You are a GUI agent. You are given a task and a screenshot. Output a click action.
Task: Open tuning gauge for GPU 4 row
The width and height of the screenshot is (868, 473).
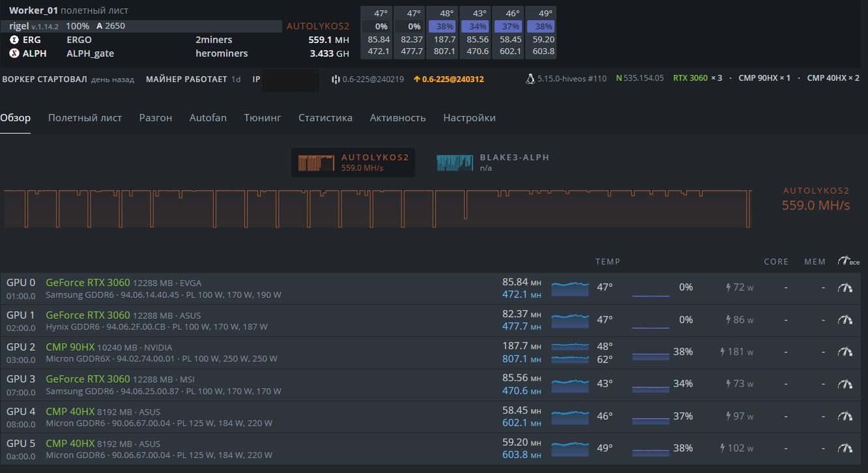(845, 416)
